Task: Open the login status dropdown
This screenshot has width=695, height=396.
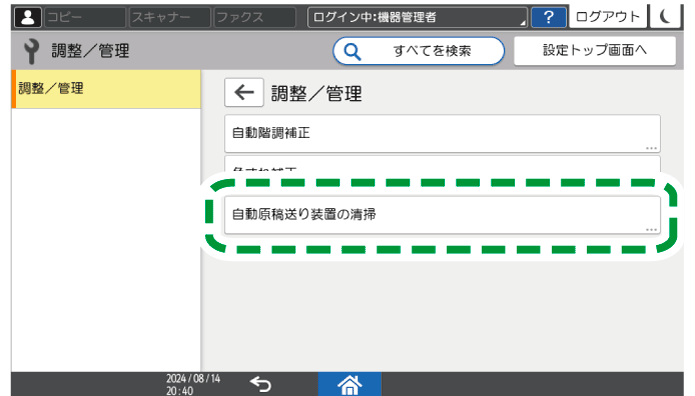Action: point(417,17)
